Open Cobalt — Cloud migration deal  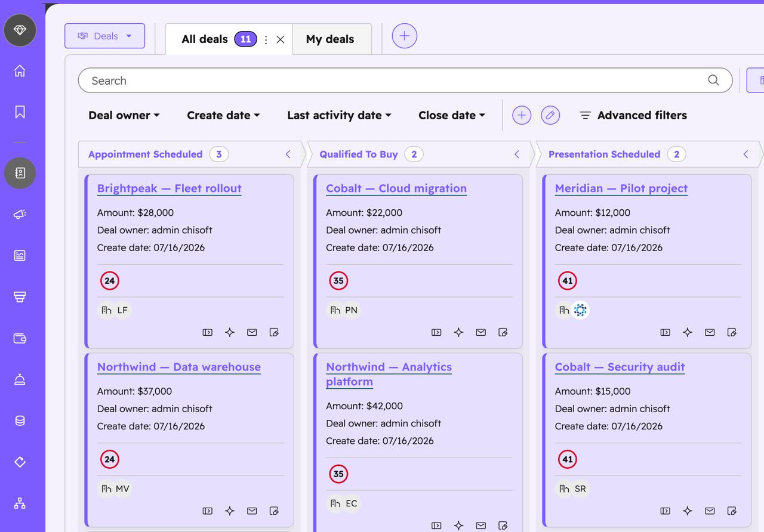point(396,188)
